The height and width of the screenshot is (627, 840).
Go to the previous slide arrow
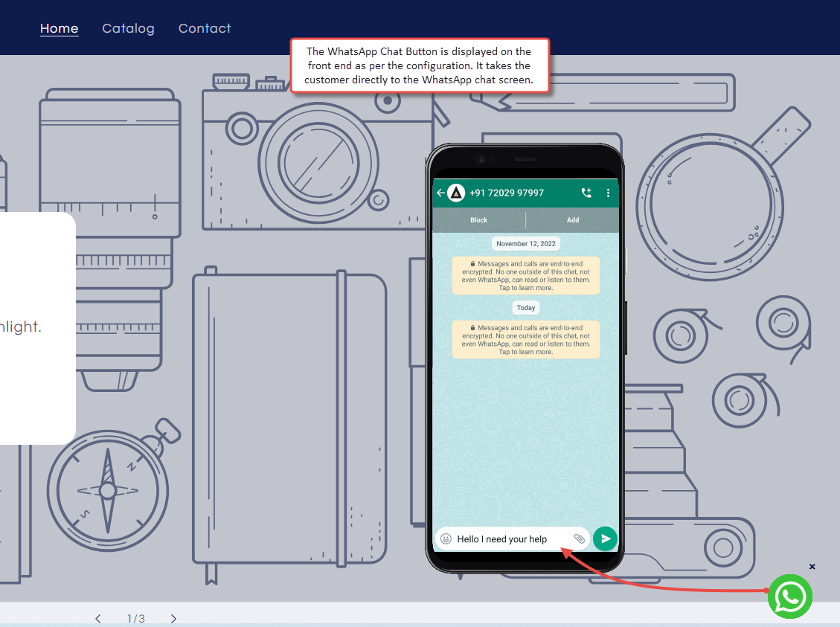[x=98, y=618]
